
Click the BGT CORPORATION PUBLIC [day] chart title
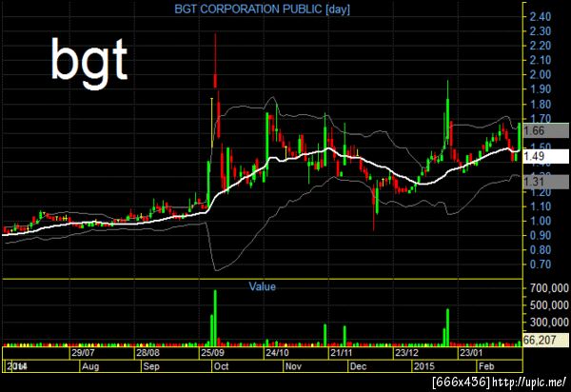tap(262, 10)
